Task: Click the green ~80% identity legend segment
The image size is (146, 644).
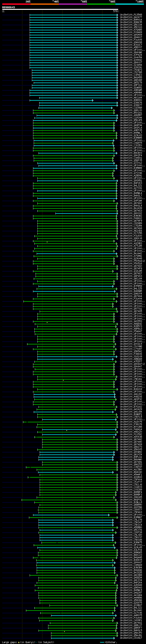Action: [x=101, y=4]
